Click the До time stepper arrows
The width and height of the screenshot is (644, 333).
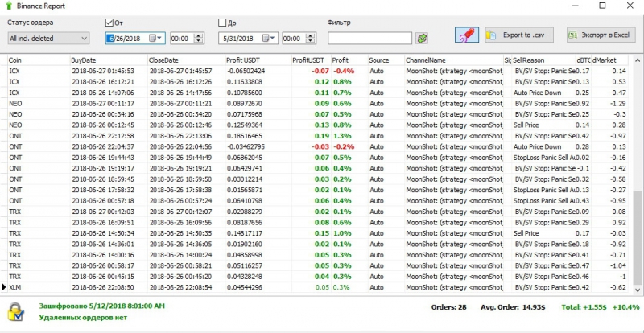(x=312, y=39)
